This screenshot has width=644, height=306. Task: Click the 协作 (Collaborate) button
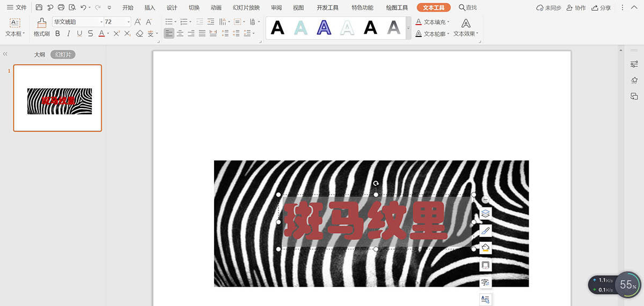pyautogui.click(x=576, y=8)
